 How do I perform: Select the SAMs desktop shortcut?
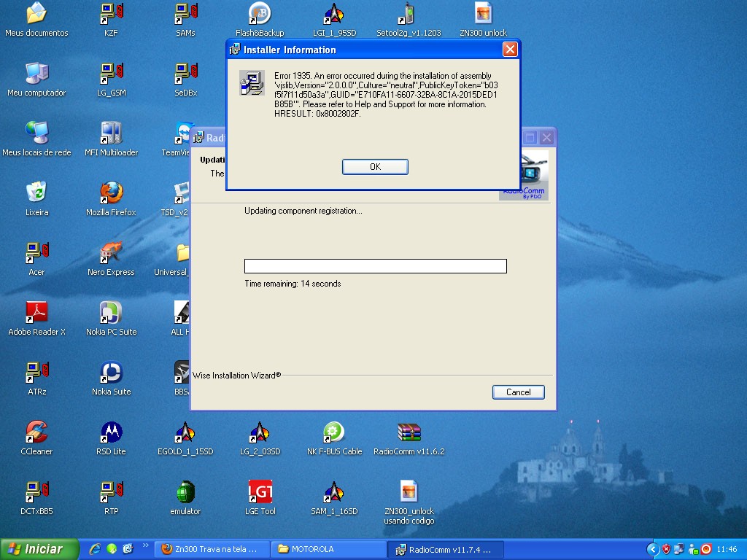click(x=185, y=19)
